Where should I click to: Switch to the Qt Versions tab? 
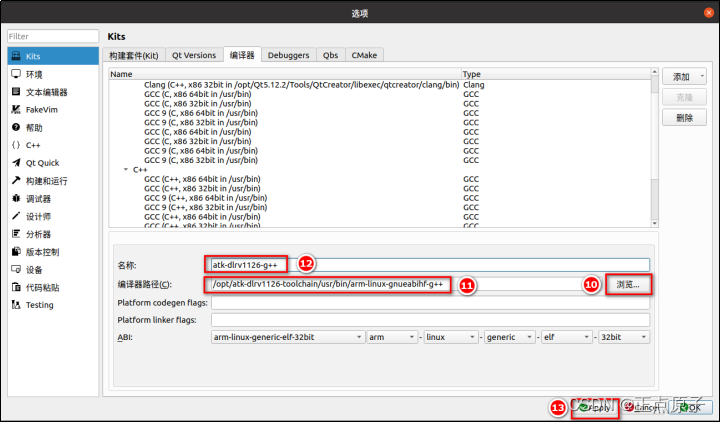[194, 55]
